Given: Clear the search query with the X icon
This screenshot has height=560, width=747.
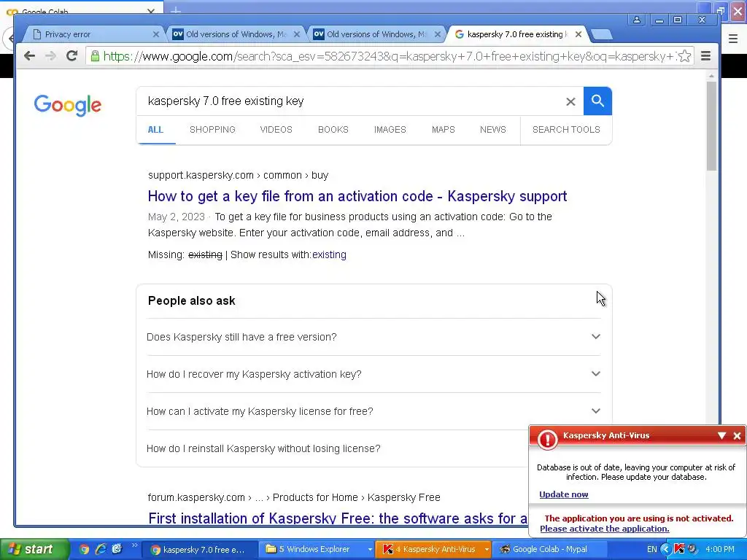Looking at the screenshot, I should pyautogui.click(x=570, y=101).
